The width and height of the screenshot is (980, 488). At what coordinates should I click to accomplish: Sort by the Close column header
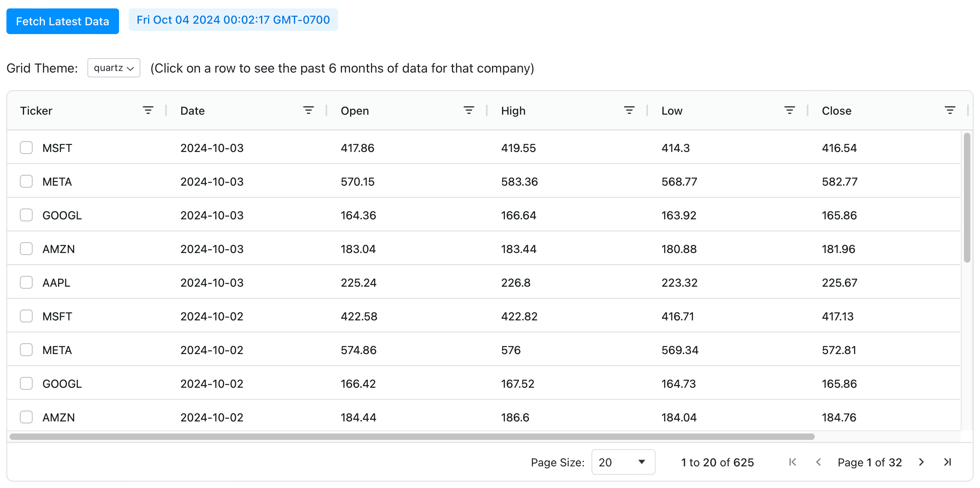pyautogui.click(x=836, y=111)
